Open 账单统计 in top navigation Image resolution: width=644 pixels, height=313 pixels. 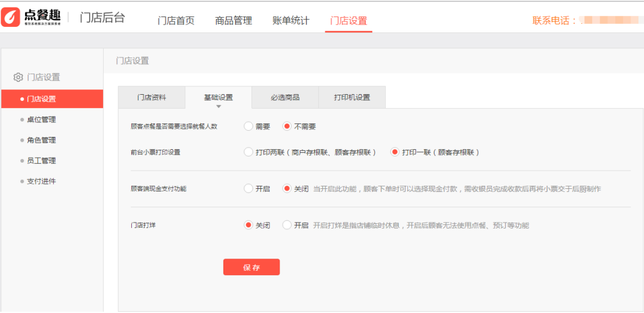point(291,21)
